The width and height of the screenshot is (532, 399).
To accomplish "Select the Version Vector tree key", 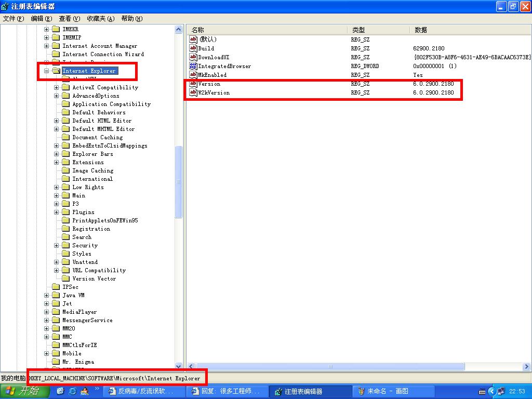I will point(94,278).
